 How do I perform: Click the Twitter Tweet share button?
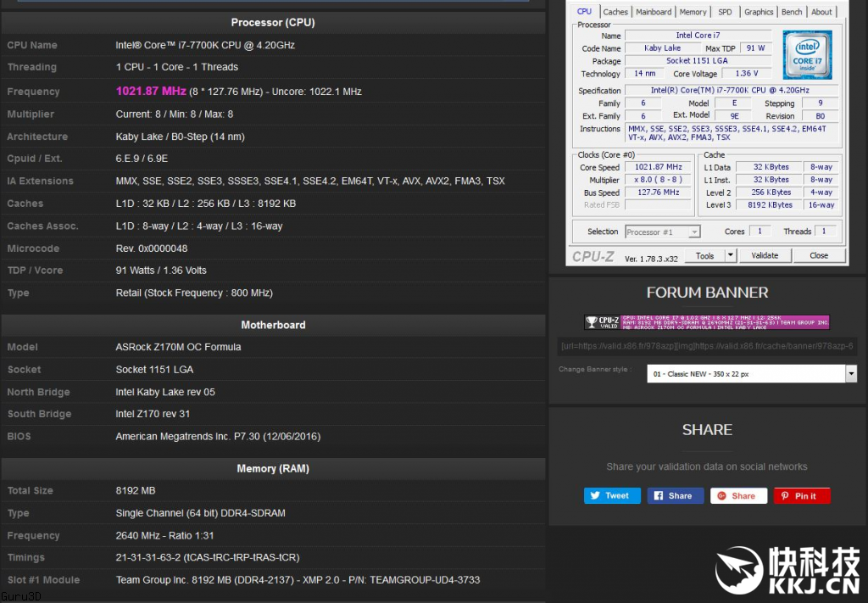click(x=611, y=496)
